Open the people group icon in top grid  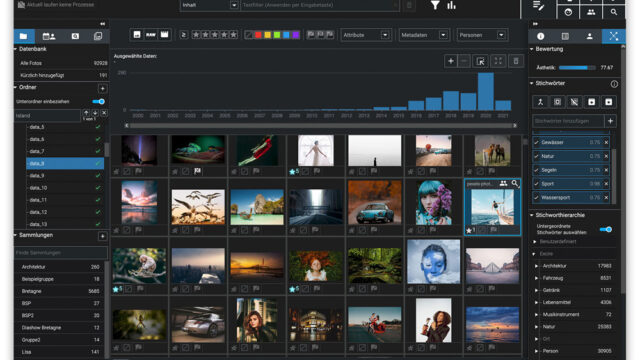click(x=591, y=12)
